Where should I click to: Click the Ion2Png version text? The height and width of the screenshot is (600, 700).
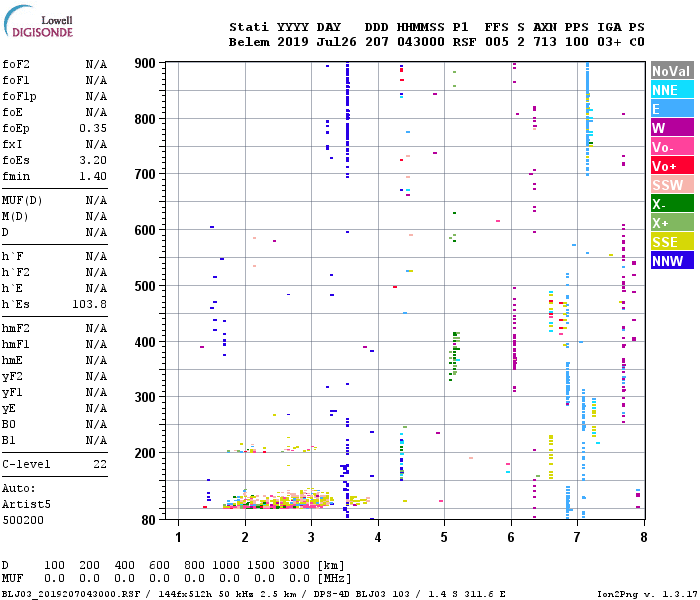click(x=647, y=594)
